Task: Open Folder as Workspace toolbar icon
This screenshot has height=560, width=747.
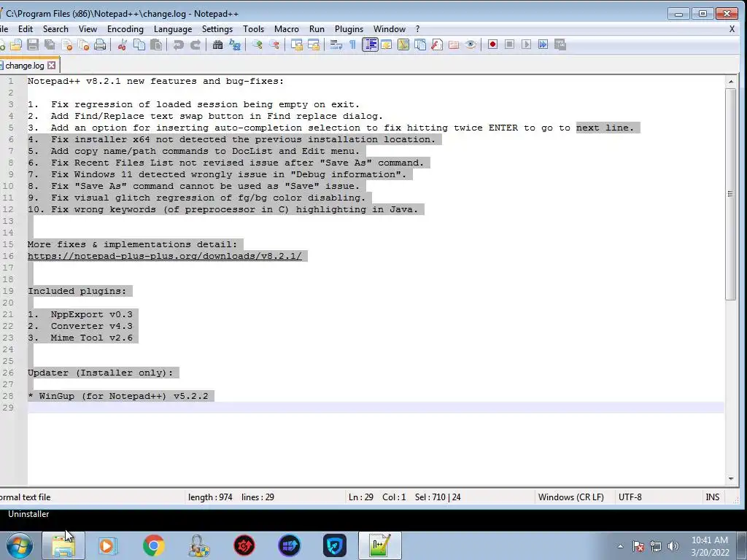Action: (x=454, y=44)
